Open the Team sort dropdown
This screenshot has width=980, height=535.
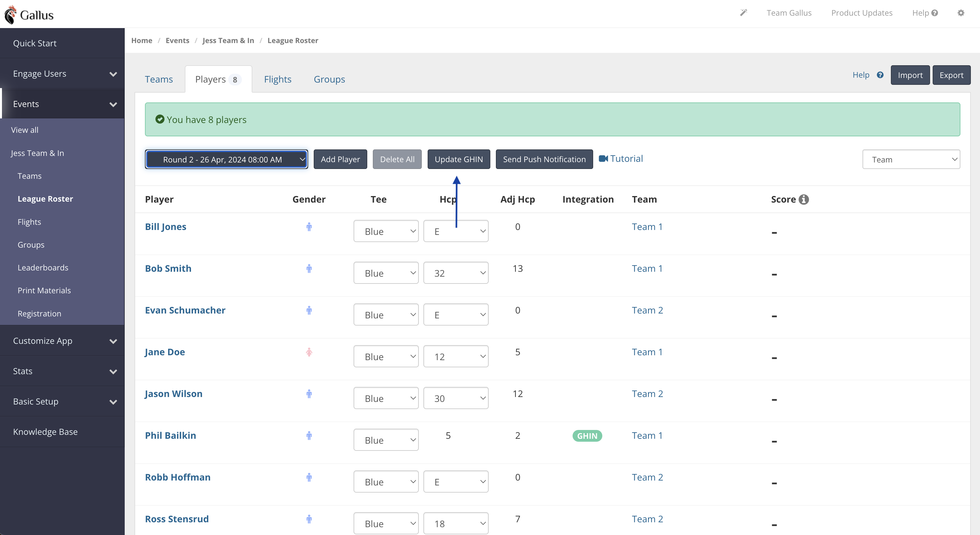[x=911, y=159]
